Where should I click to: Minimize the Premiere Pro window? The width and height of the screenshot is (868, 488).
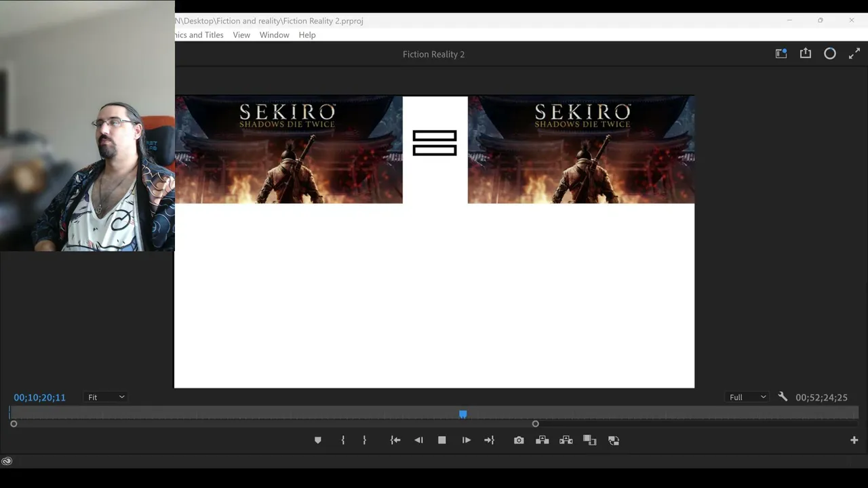tap(789, 20)
